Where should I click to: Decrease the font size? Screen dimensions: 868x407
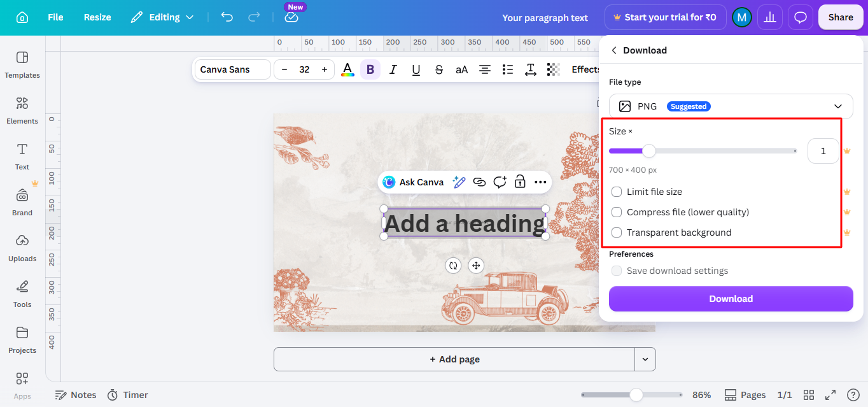[284, 69]
